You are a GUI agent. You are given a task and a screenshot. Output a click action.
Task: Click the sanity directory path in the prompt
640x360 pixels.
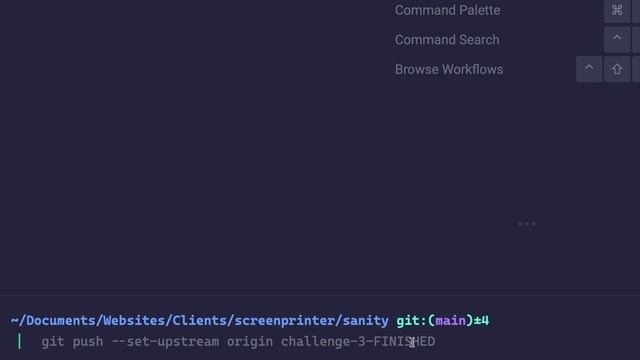click(200, 320)
